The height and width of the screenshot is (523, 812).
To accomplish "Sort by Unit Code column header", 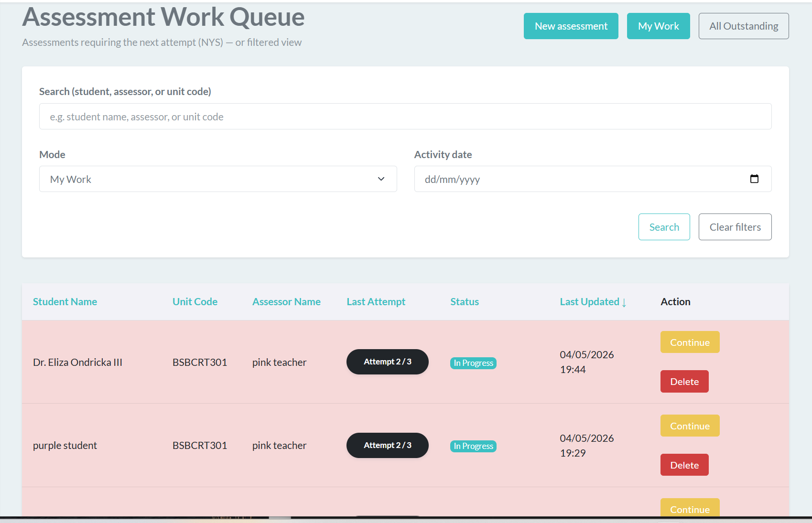I will point(195,302).
